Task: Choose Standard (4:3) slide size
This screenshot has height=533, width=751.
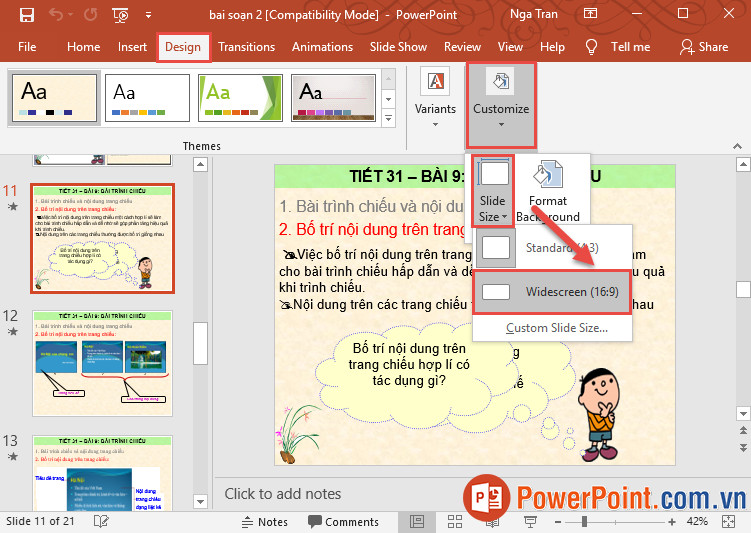Action: pos(552,248)
